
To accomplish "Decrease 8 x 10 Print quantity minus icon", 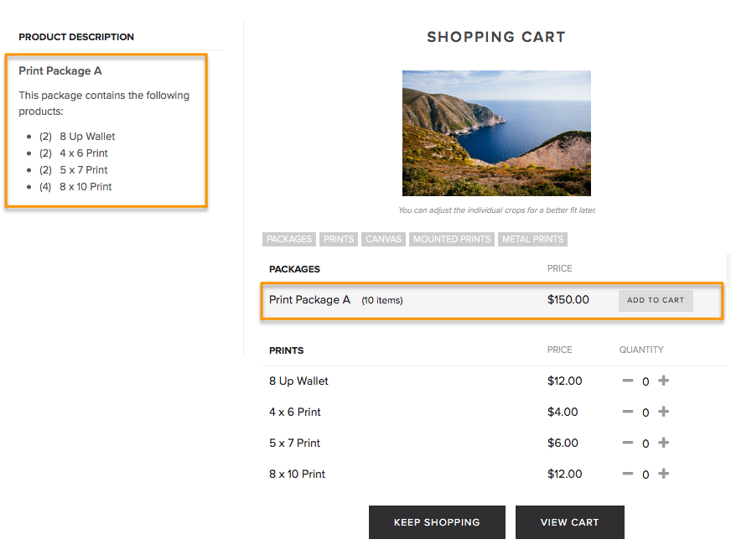I will pos(628,474).
